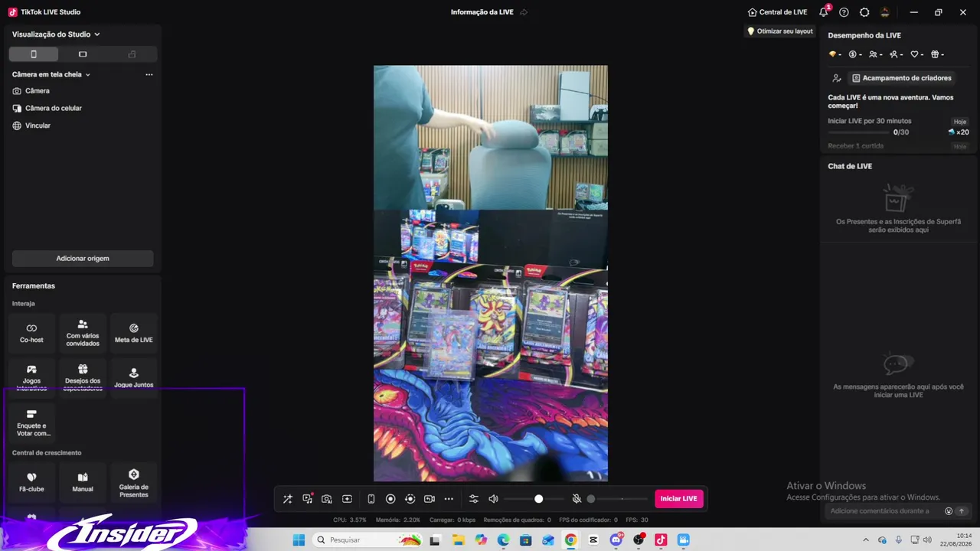Viewport: 980px width, 551px height.
Task: Open the settings gear icon
Action: [x=864, y=12]
